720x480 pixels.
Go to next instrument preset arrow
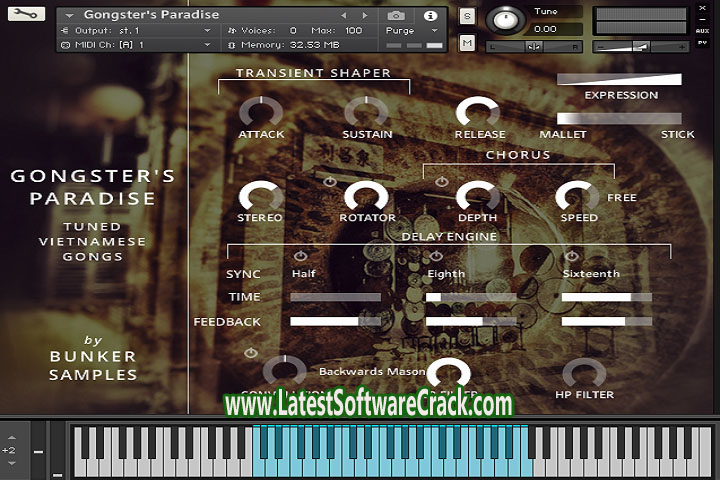pyautogui.click(x=365, y=16)
